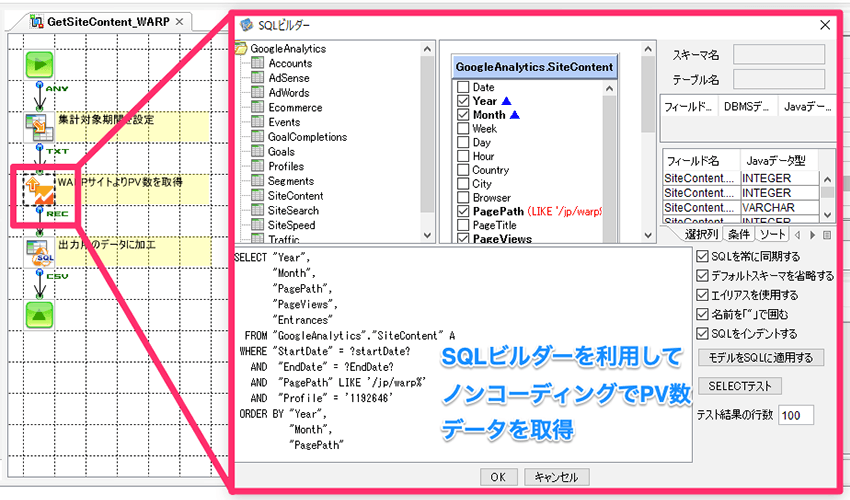This screenshot has height=500, width=850.
Task: Check the Hour field checkbox
Action: pyautogui.click(x=463, y=156)
